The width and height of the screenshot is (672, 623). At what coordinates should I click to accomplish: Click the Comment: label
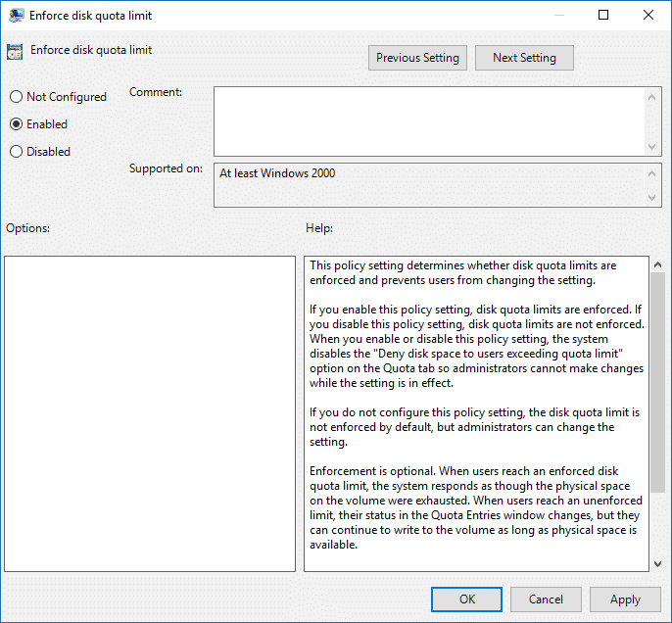pos(156,92)
